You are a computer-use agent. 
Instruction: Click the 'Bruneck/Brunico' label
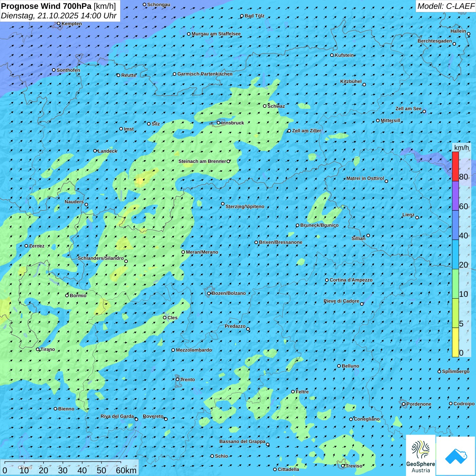click(319, 225)
